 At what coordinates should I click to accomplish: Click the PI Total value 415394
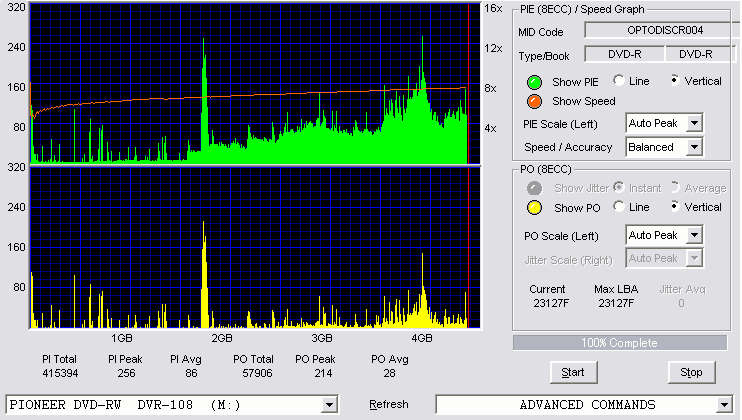(x=60, y=373)
